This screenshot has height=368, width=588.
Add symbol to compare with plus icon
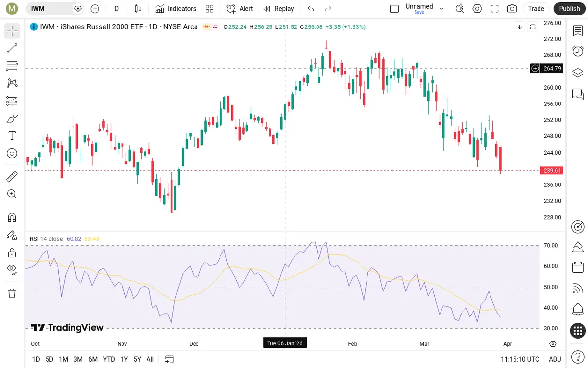[95, 9]
